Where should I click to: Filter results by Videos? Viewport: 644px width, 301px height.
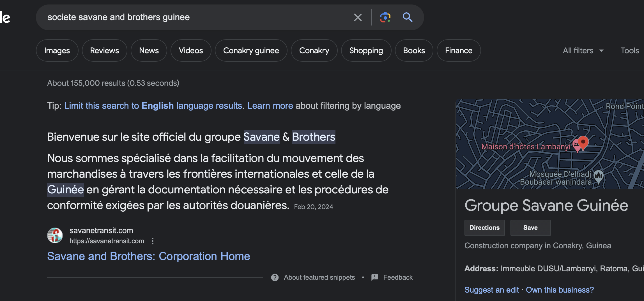click(x=191, y=51)
